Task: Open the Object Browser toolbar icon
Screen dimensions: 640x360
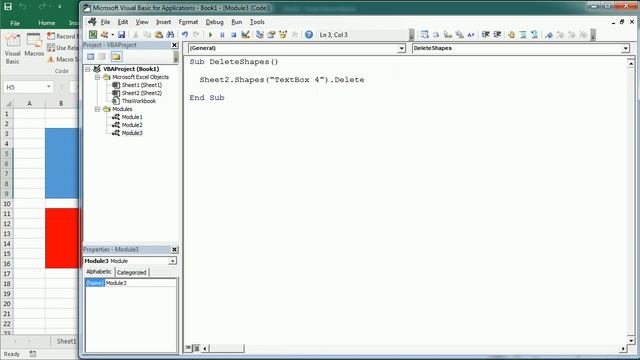Action: (283, 35)
